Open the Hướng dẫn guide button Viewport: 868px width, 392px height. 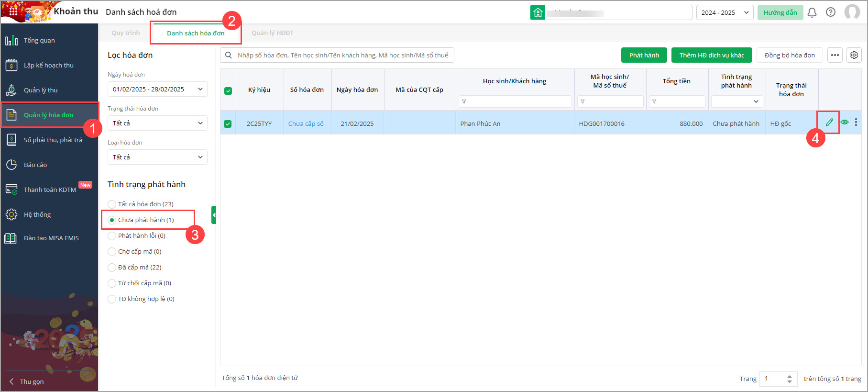[x=780, y=12]
